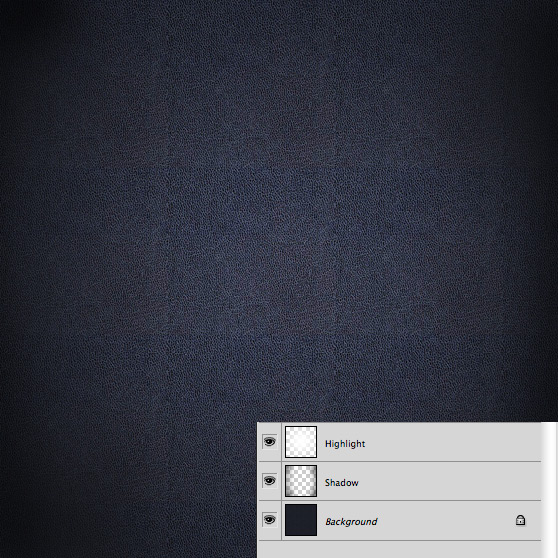Select the Shadow layer thumbnail
This screenshot has height=558, width=558.
(x=301, y=481)
